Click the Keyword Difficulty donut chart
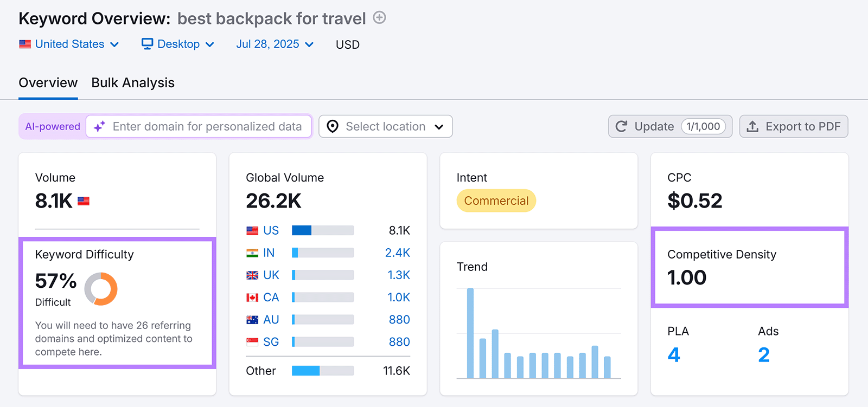The width and height of the screenshot is (868, 407). point(101,289)
